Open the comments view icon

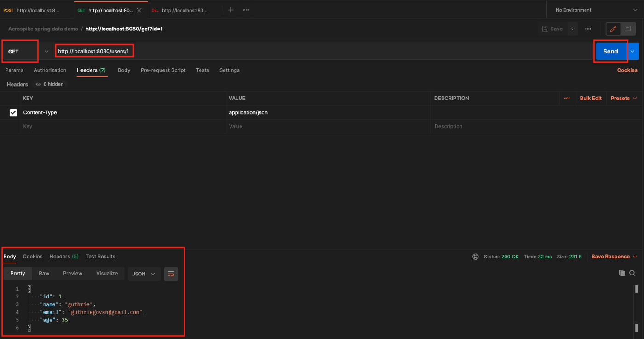coord(627,29)
